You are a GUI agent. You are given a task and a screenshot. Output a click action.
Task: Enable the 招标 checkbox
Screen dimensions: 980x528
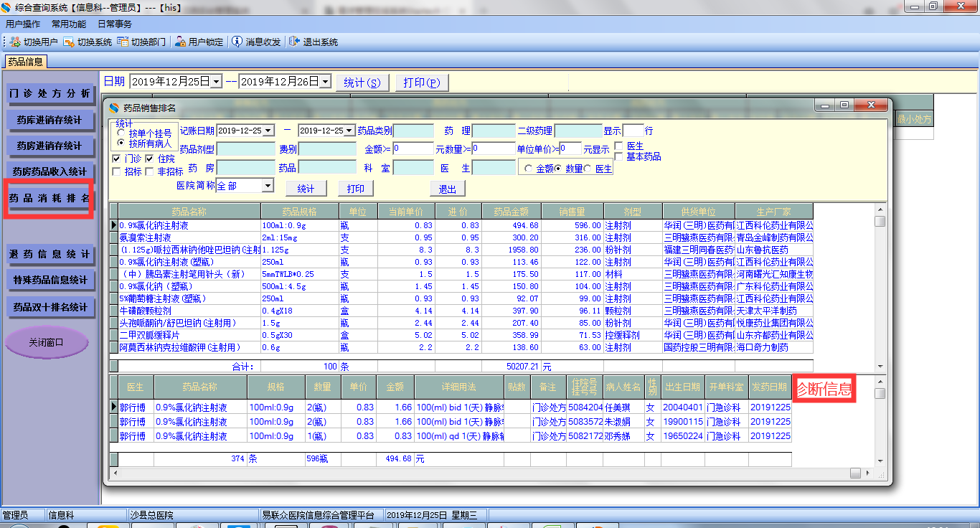[x=117, y=171]
